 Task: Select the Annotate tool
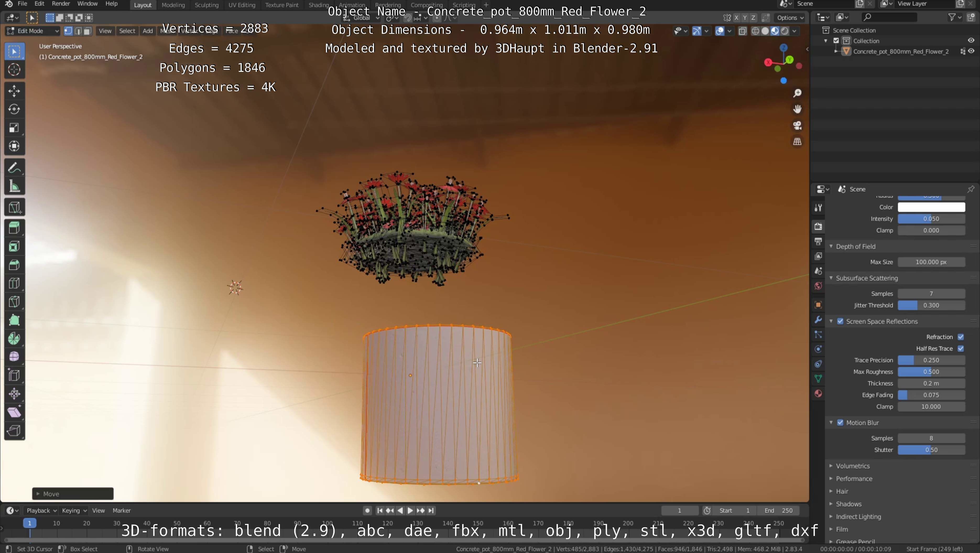tap(14, 168)
